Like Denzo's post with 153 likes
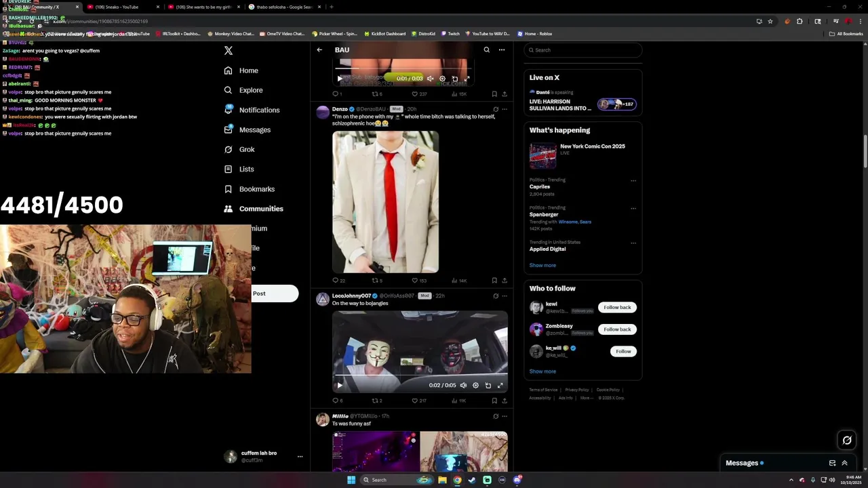The width and height of the screenshot is (868, 488). [420, 281]
